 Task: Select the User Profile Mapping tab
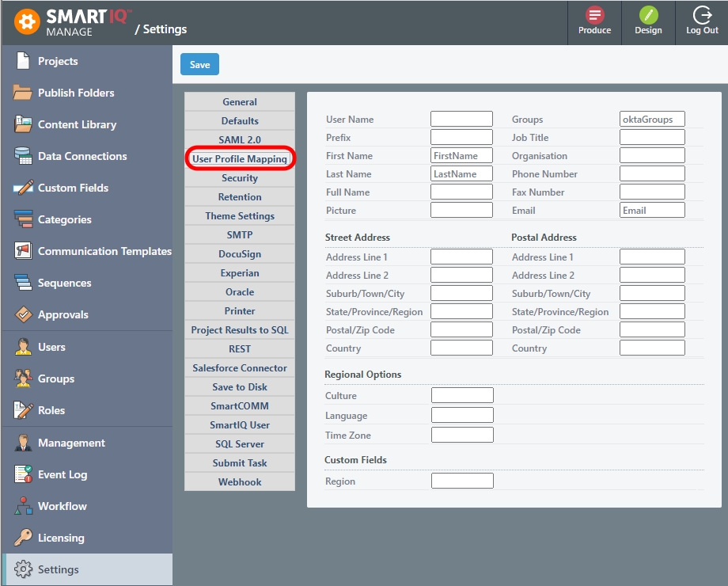(x=240, y=158)
